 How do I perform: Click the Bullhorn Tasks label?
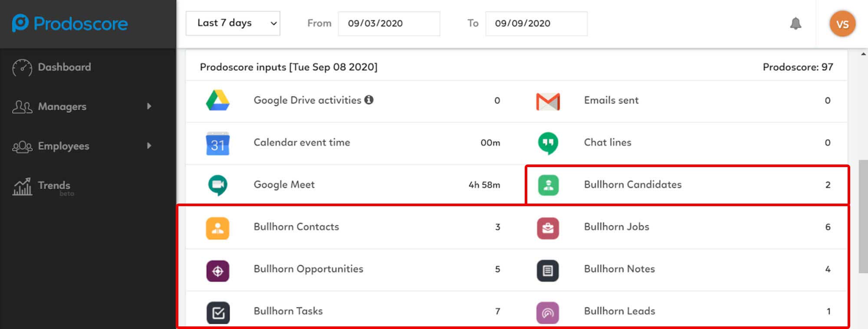coord(288,311)
